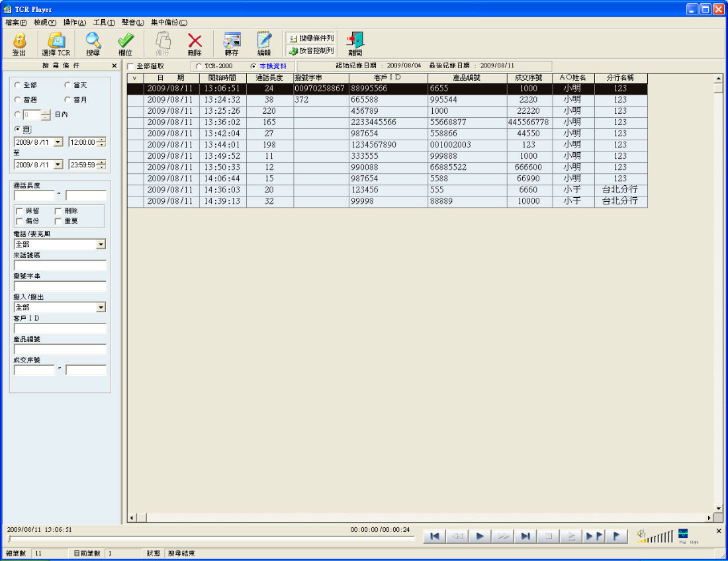Sort by the AO姓名 column header

[573, 78]
